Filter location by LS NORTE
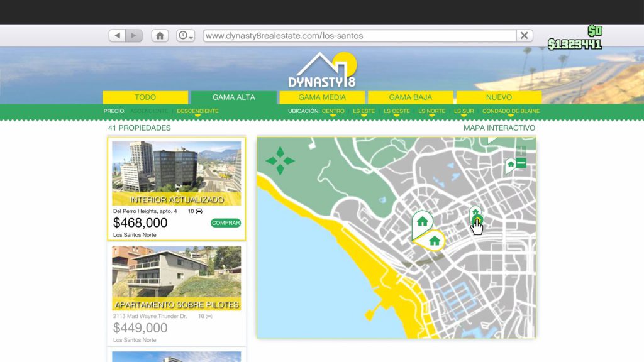The width and height of the screenshot is (644, 362). coord(431,111)
